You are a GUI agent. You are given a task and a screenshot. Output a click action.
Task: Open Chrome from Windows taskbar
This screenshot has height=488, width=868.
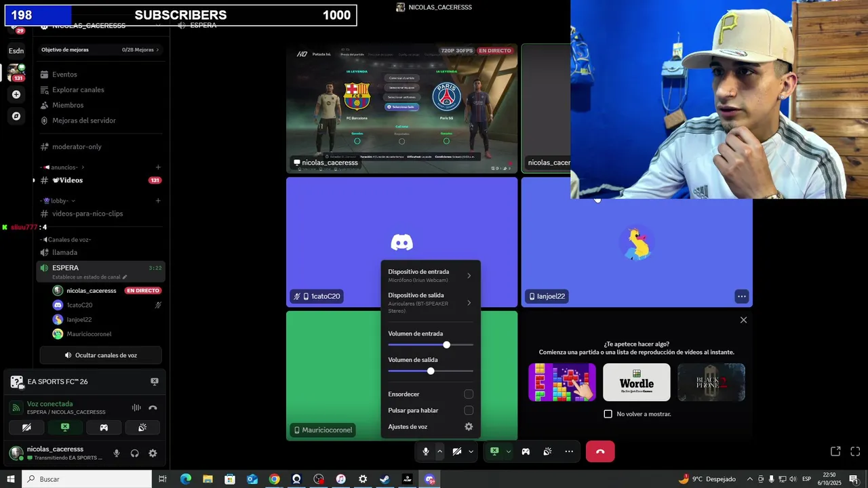pyautogui.click(x=274, y=479)
